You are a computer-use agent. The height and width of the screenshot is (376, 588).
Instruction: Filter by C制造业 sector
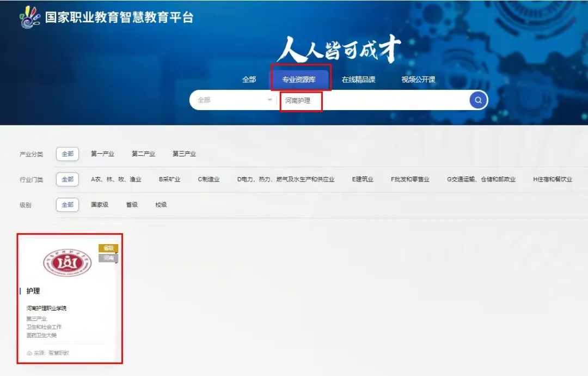click(x=209, y=179)
